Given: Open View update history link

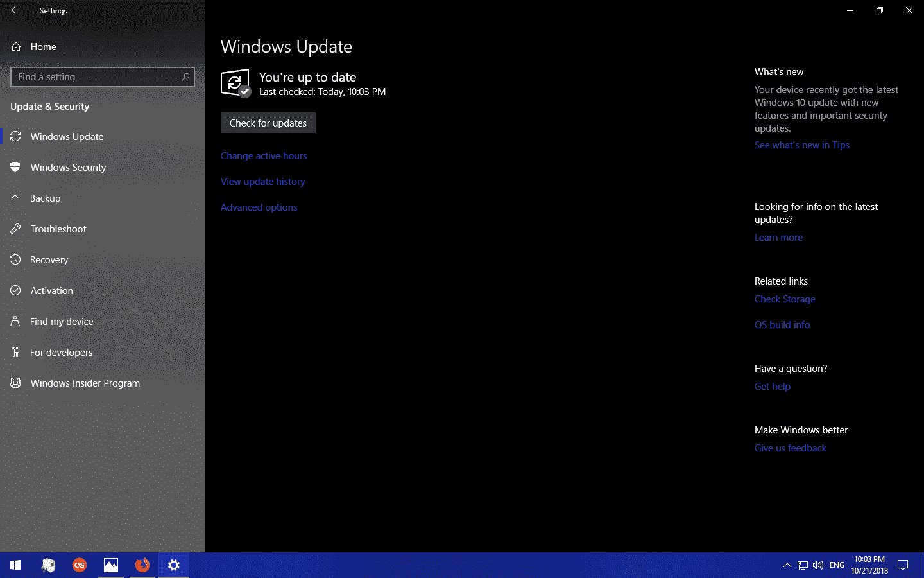Looking at the screenshot, I should click(x=263, y=181).
